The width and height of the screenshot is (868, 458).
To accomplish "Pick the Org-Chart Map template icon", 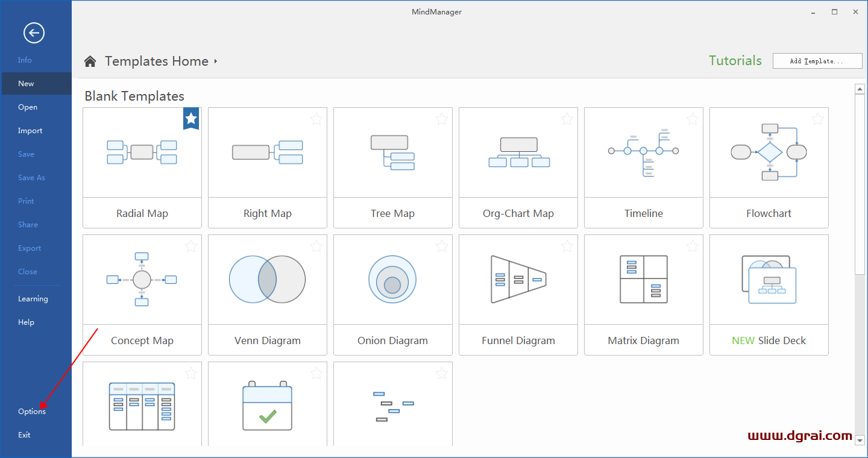I will tap(519, 152).
